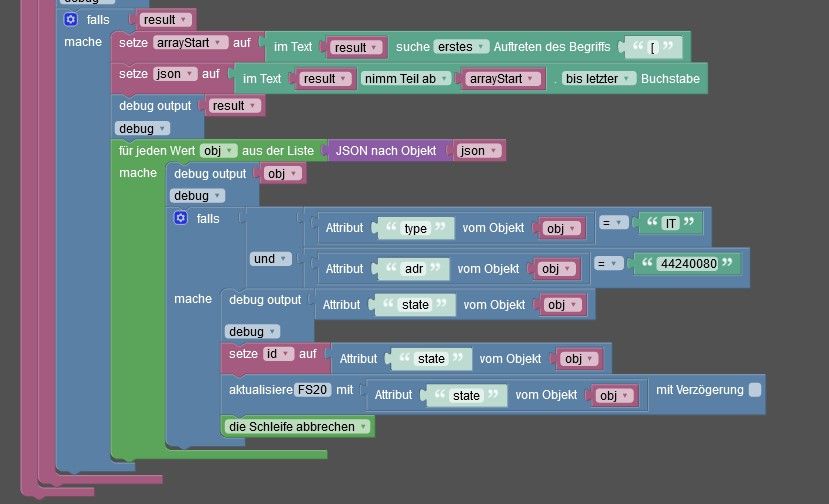Screen dimensions: 829x504
Task: Click the 'Auftreten des Begriffs' label
Action: tap(552, 47)
